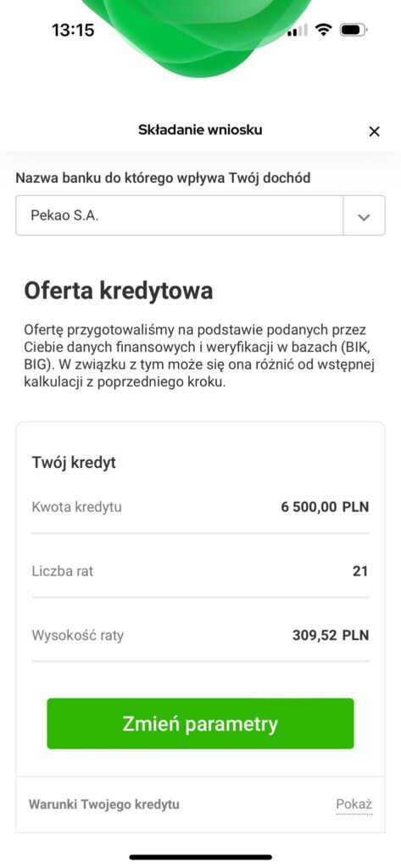Tap the Twój kredyt card title
The image size is (401, 868).
75,463
